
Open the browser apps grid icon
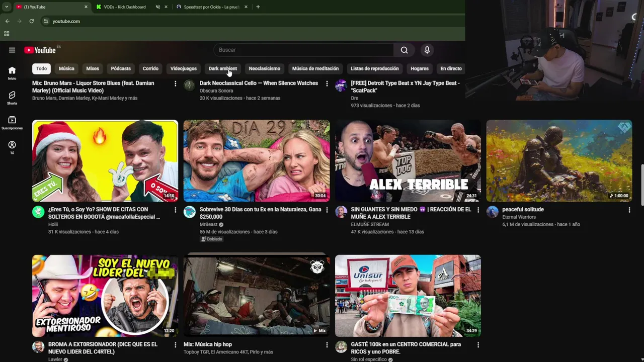[7, 34]
